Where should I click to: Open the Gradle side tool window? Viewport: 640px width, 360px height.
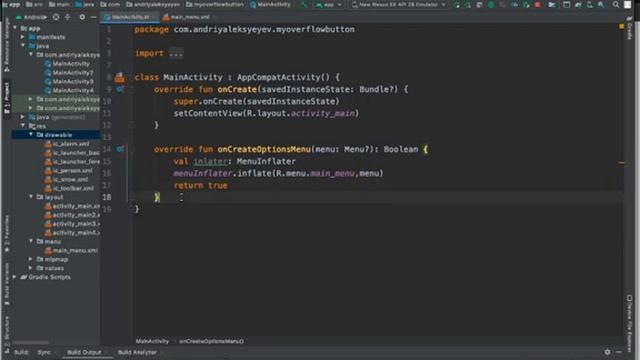pos(630,29)
